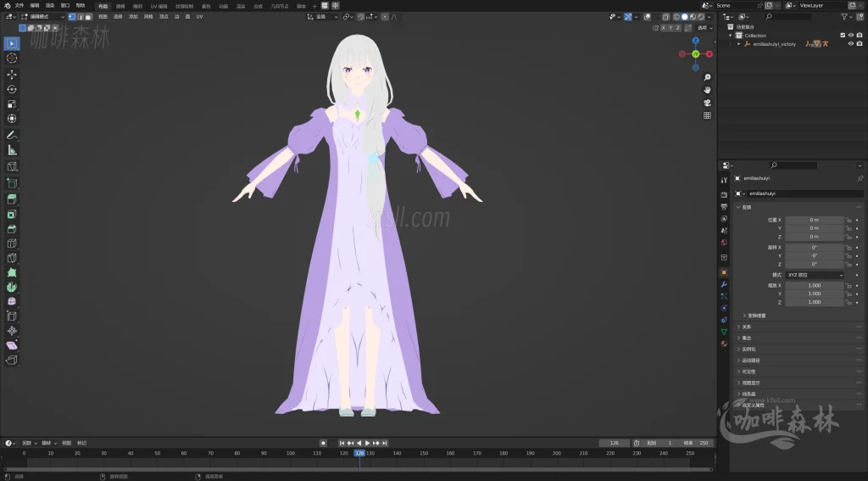Open the Material properties tab icon

tap(724, 344)
